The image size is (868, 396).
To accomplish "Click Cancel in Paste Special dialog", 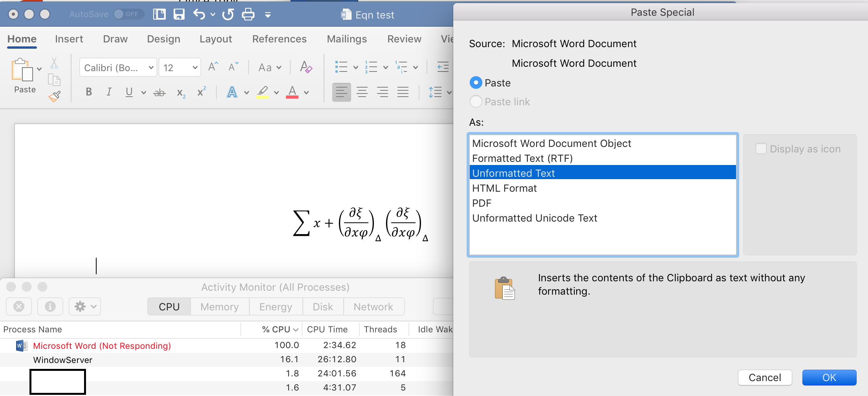I will 765,378.
